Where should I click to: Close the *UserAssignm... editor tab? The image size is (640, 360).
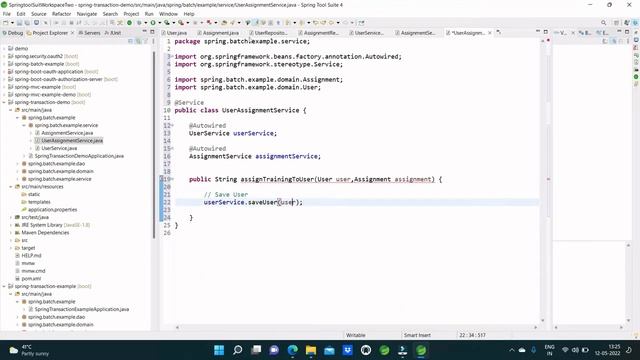coord(490,33)
